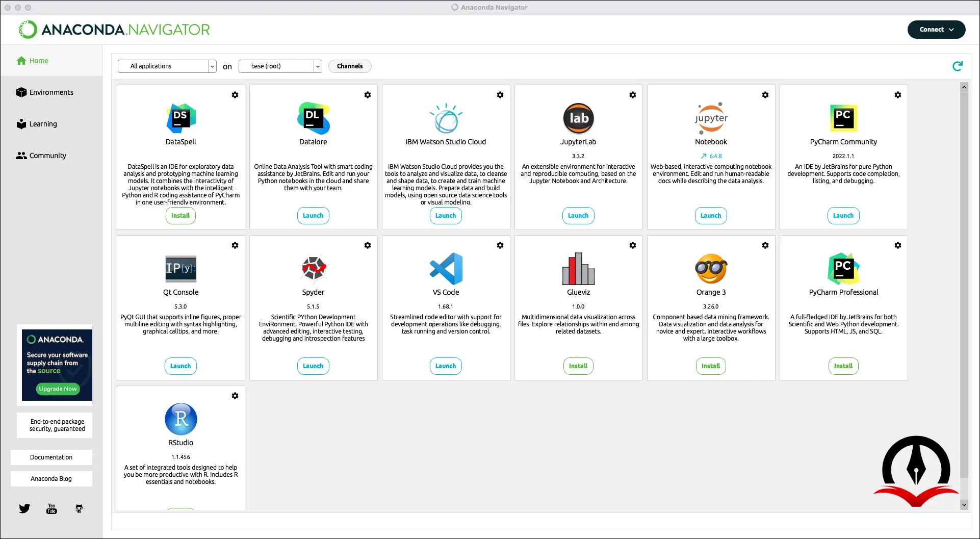
Task: Launch PyCharm Community
Action: click(x=843, y=216)
